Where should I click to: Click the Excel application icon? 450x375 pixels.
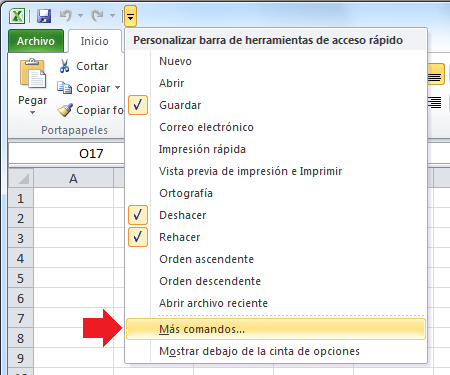tap(17, 16)
